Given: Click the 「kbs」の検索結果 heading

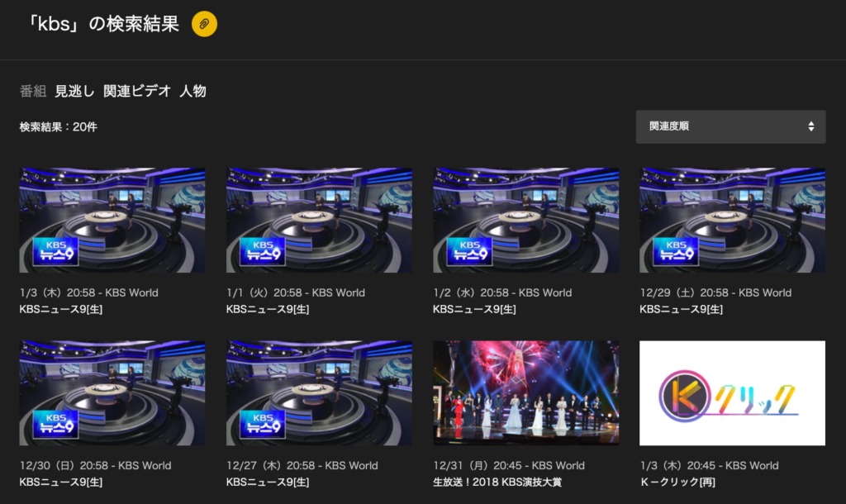Looking at the screenshot, I should click(102, 24).
